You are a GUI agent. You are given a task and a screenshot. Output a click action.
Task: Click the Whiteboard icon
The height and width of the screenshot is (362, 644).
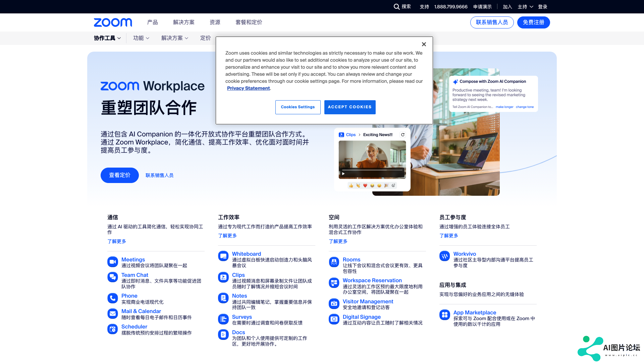tap(223, 256)
